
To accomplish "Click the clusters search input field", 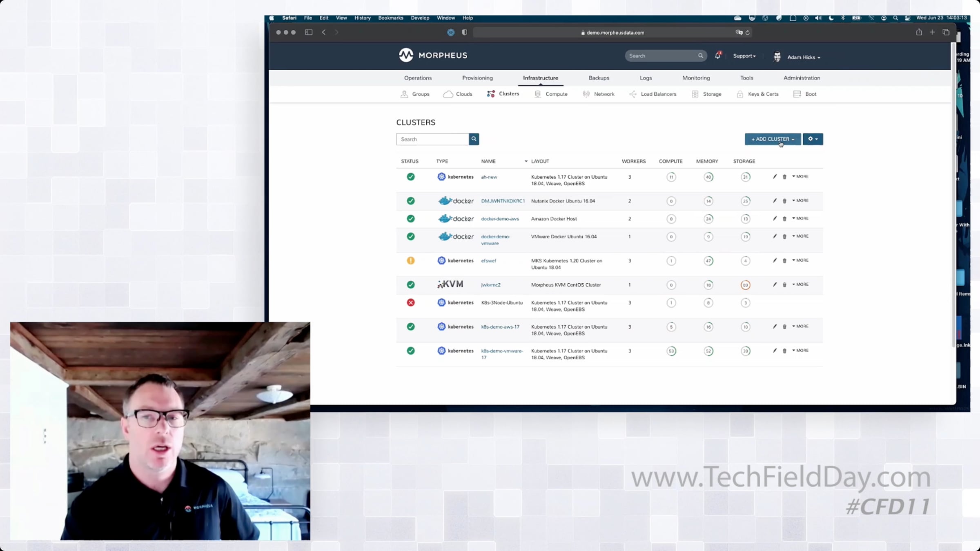I will click(x=432, y=139).
